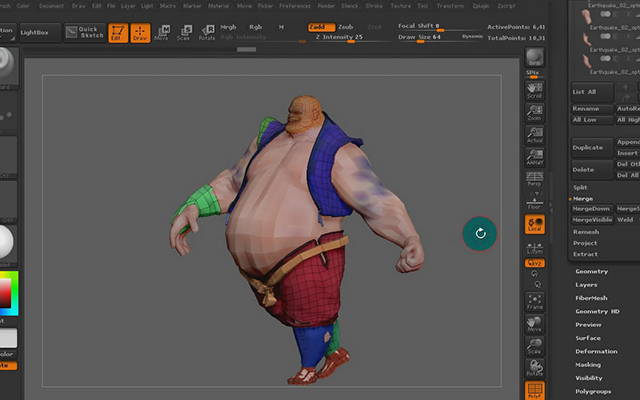Click the current brush thumbnail
The image size is (640, 400).
8,67
